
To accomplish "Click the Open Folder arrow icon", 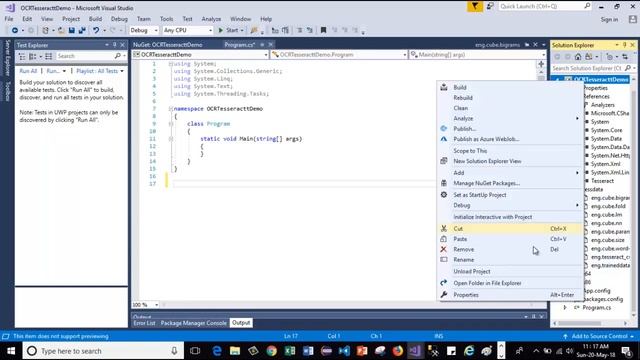I will 444,282.
